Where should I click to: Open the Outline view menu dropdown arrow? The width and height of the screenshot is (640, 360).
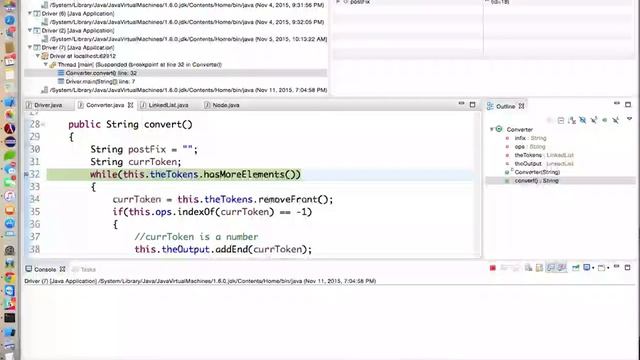click(629, 119)
